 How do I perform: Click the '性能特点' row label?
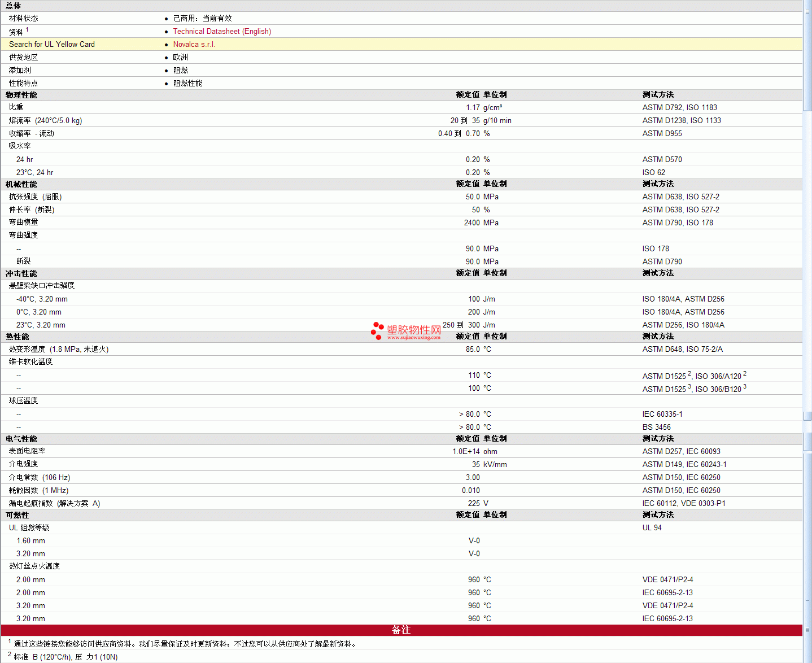point(24,84)
